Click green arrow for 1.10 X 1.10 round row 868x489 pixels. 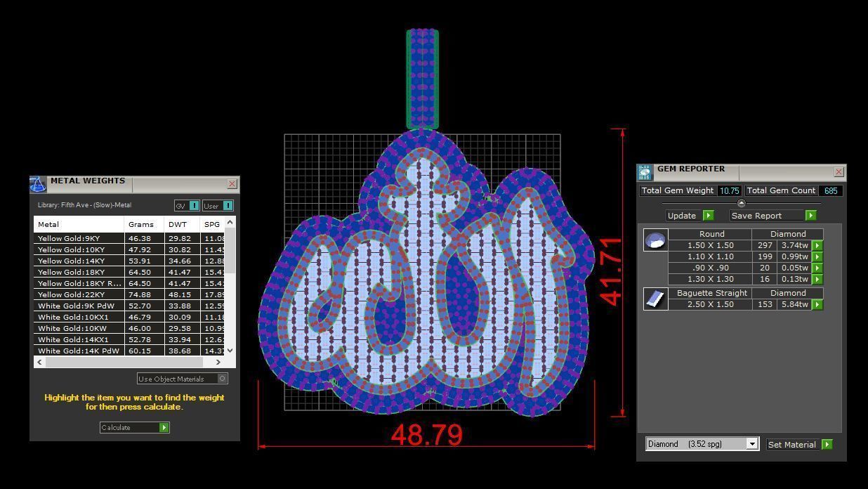click(x=817, y=256)
